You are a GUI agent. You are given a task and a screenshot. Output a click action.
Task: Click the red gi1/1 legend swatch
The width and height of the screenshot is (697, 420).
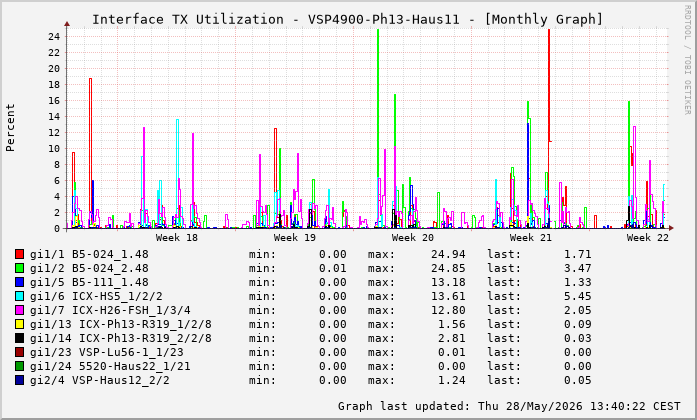click(x=19, y=254)
